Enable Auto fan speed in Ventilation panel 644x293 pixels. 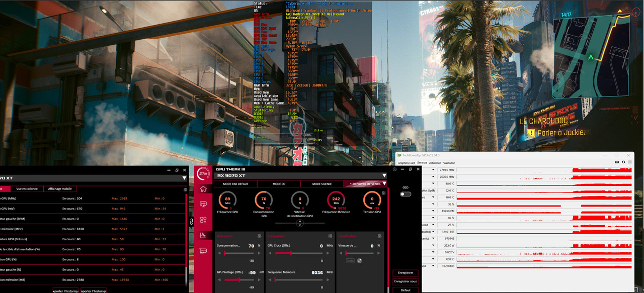[x=350, y=260]
